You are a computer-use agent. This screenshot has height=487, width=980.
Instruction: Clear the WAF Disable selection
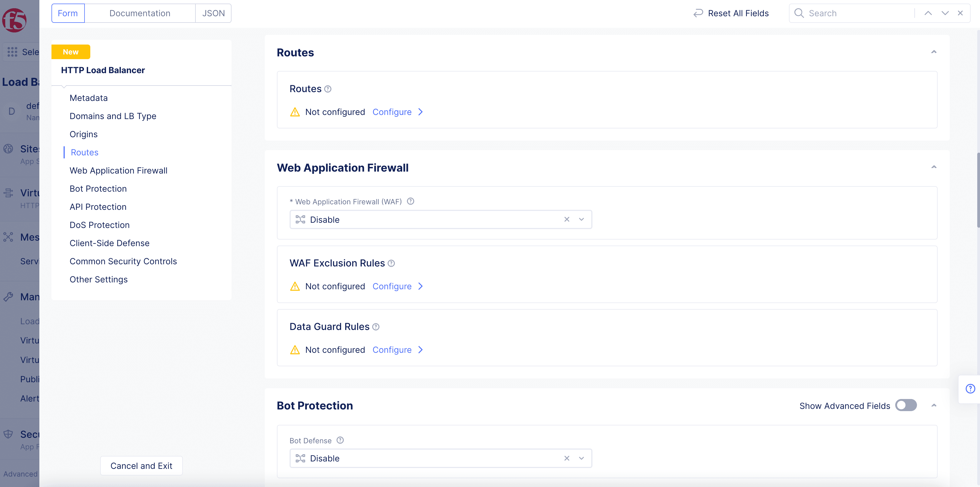tap(567, 219)
